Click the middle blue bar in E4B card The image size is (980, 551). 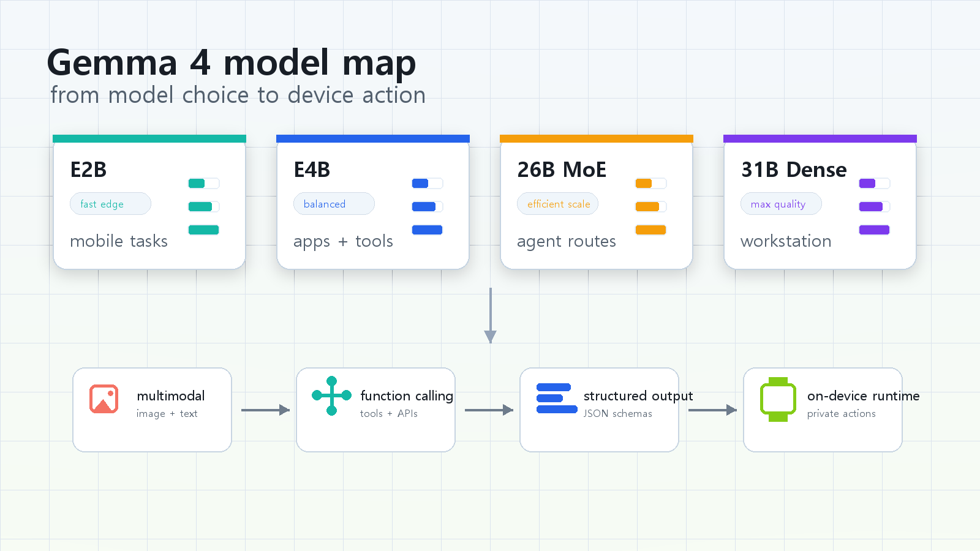coord(424,206)
